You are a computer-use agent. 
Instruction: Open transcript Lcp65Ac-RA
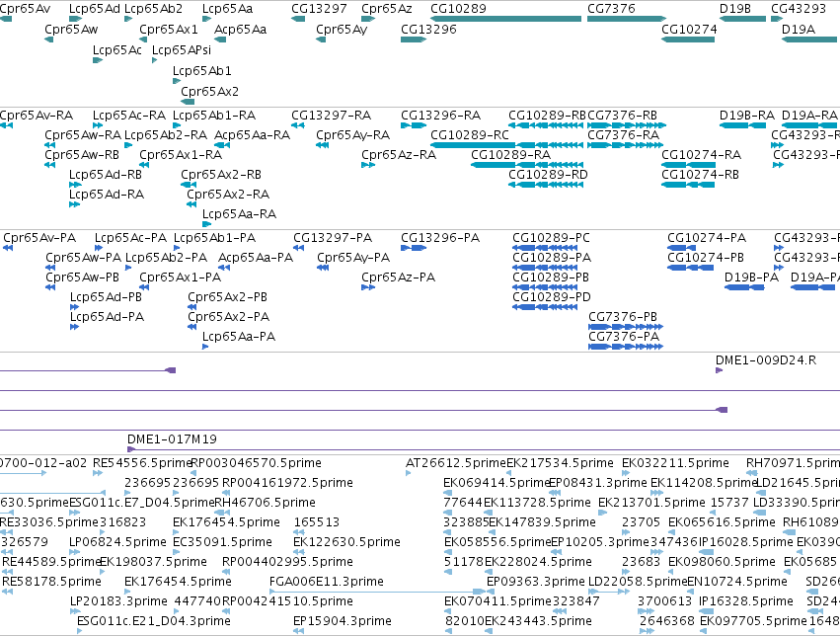click(x=129, y=116)
